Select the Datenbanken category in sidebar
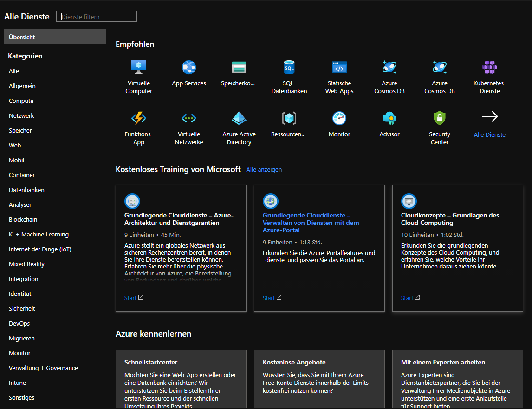This screenshot has height=409, width=532. (26, 190)
